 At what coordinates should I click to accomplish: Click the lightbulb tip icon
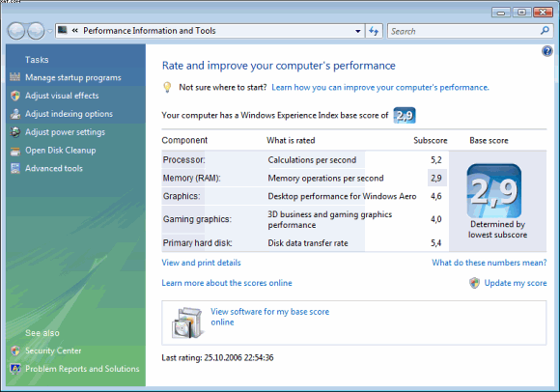pyautogui.click(x=167, y=88)
